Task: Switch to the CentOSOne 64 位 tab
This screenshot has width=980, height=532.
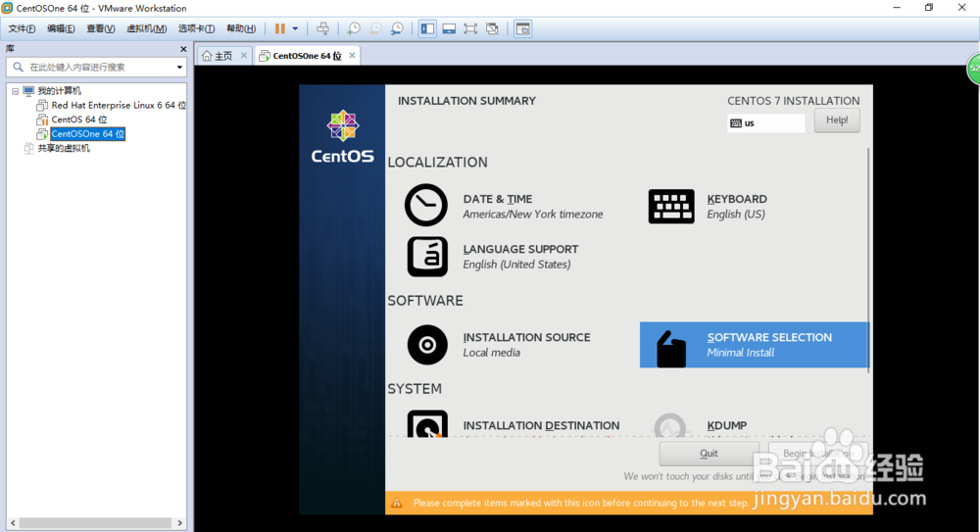Action: tap(307, 56)
